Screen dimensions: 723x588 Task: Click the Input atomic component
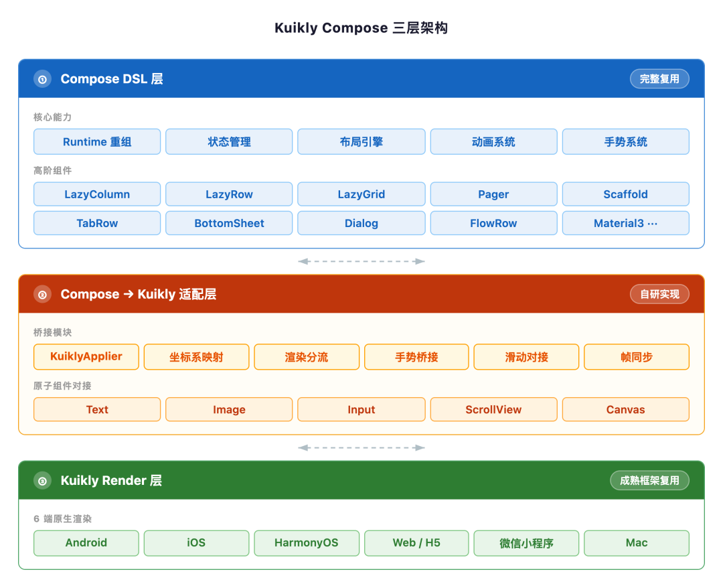tap(361, 410)
